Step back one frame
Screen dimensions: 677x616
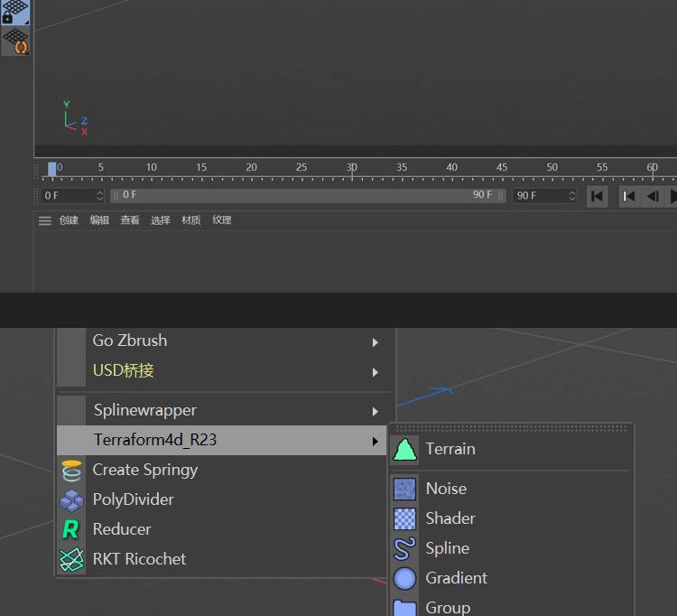click(x=653, y=197)
